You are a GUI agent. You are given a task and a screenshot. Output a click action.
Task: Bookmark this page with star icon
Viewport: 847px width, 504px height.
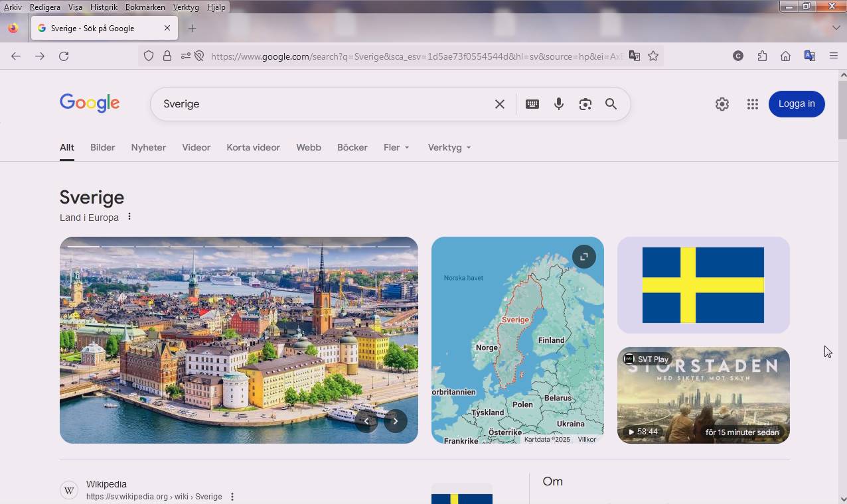click(x=653, y=56)
